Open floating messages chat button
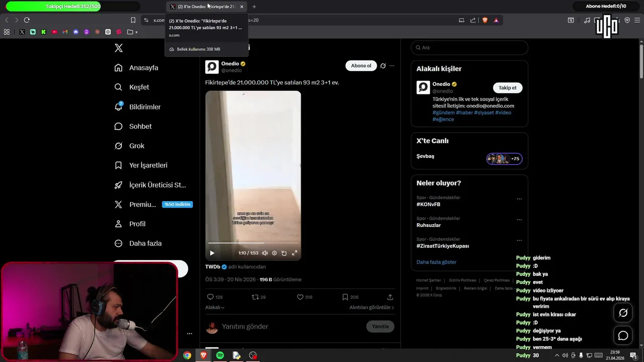 click(623, 335)
